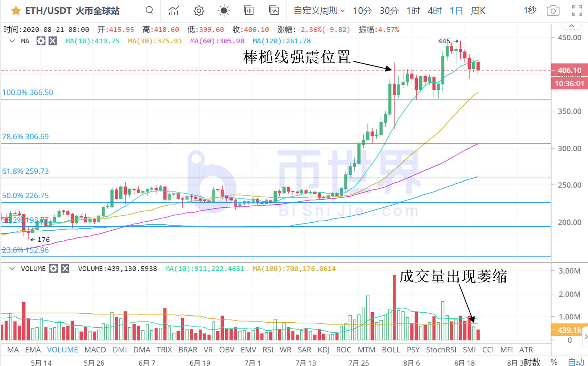The image size is (588, 366).
Task: Select the chart style icon
Action: point(173,11)
